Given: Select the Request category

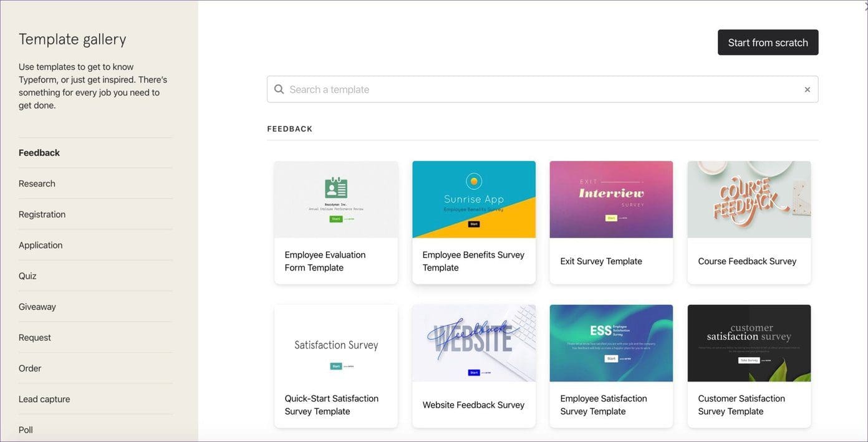Looking at the screenshot, I should point(35,337).
